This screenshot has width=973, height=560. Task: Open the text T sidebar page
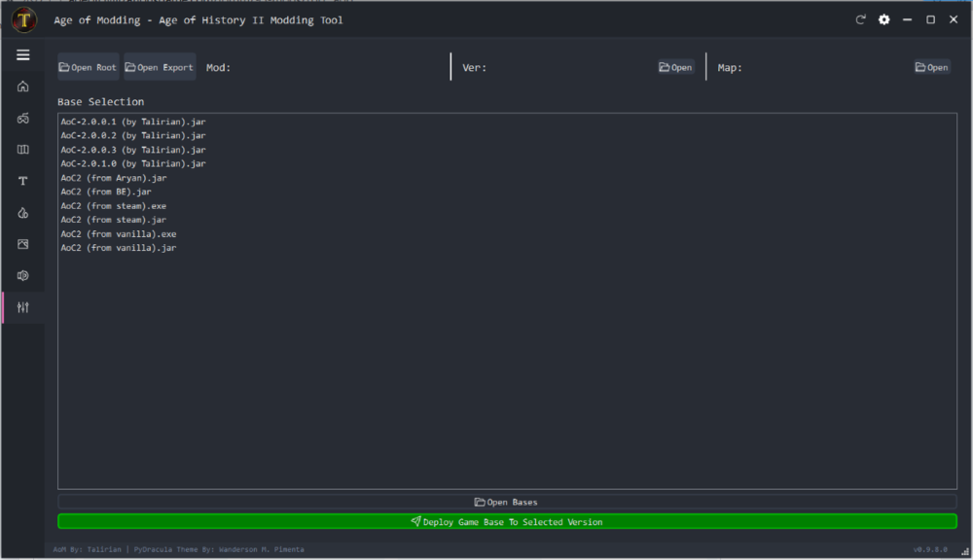(23, 181)
